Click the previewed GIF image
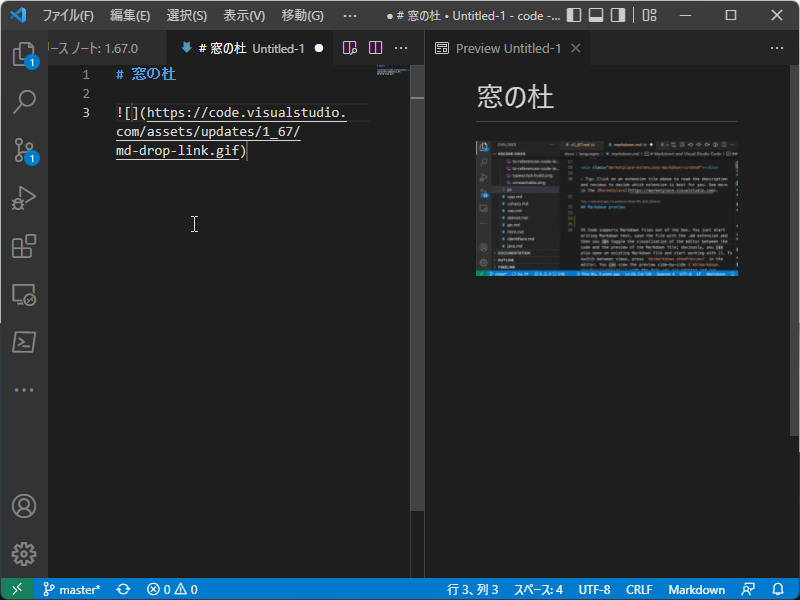This screenshot has height=600, width=800. pyautogui.click(x=607, y=209)
